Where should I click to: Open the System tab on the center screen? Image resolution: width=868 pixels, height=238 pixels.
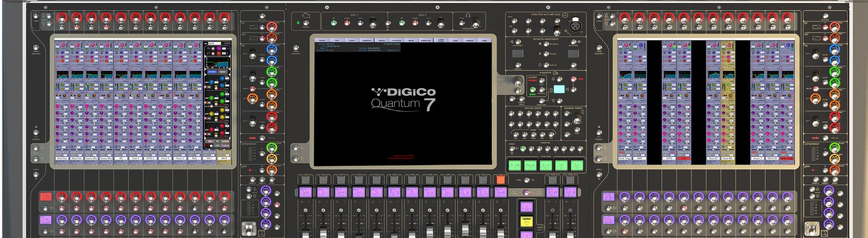(x=322, y=40)
